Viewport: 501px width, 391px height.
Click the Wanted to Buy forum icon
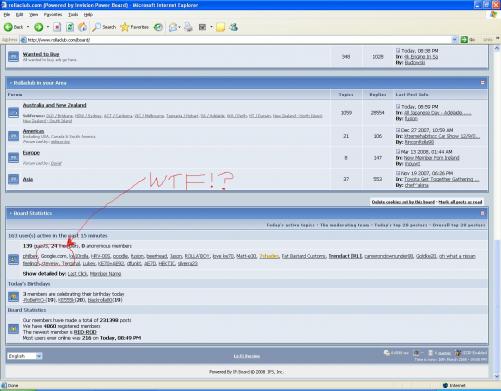pos(13,56)
